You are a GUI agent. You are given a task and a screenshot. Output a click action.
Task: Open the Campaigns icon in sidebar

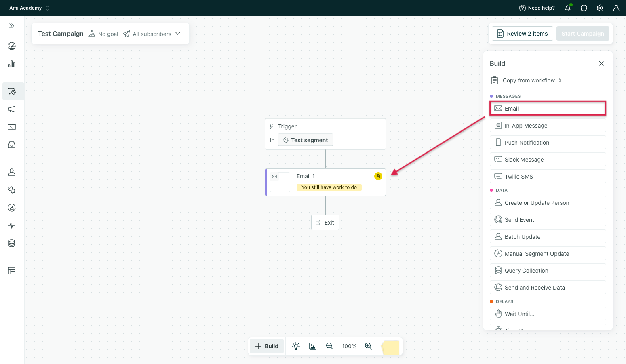click(12, 91)
